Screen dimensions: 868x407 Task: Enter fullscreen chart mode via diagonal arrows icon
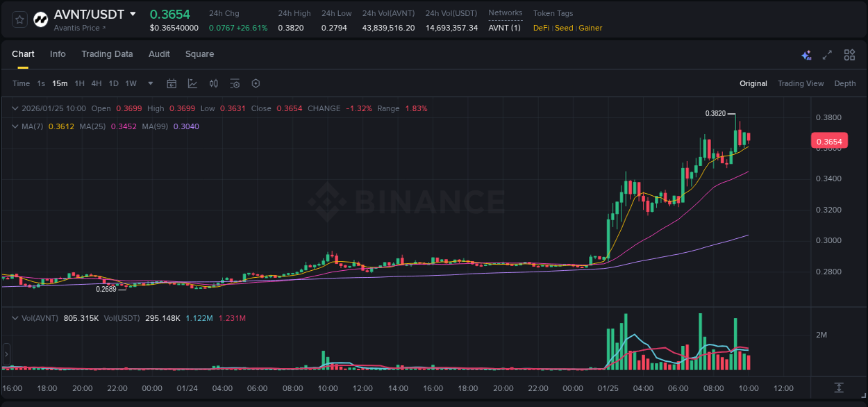826,54
